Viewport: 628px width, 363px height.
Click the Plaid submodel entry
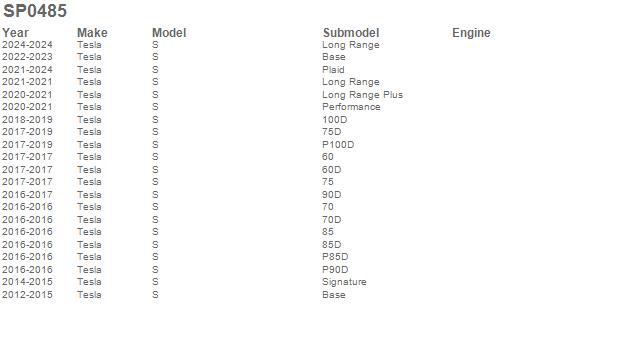tap(333, 69)
